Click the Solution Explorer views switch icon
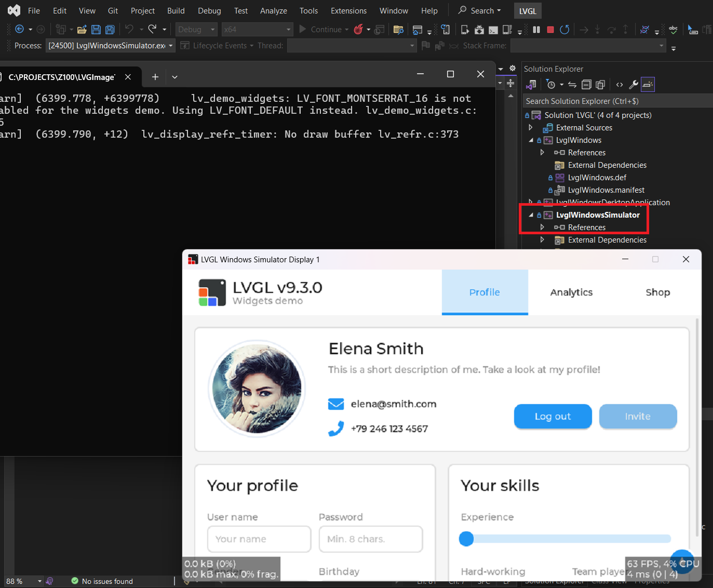The height and width of the screenshot is (588, 713). click(531, 85)
